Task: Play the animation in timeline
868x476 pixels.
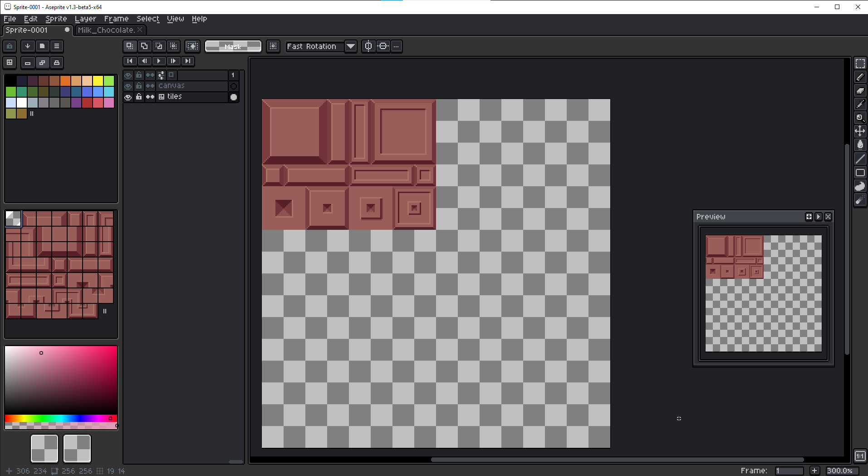Action: (x=159, y=61)
